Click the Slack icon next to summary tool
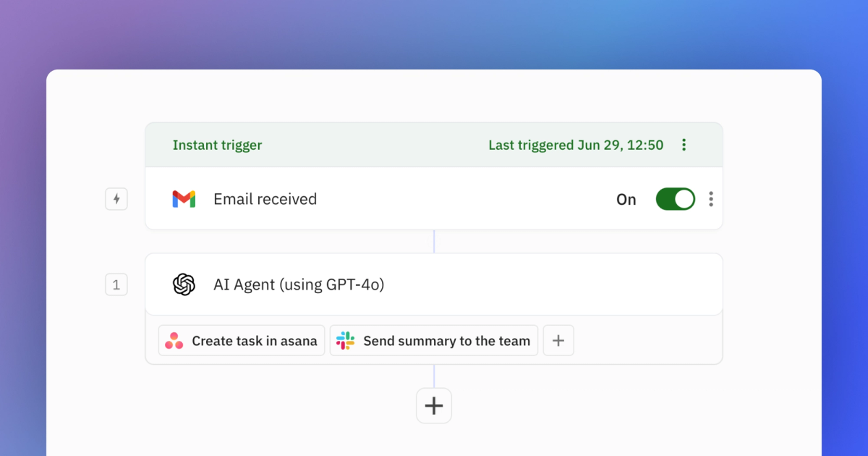 (x=346, y=340)
